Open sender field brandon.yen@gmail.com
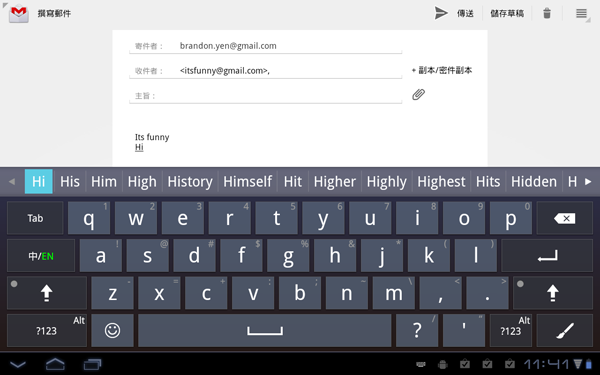The height and width of the screenshot is (375, 600). [x=266, y=46]
